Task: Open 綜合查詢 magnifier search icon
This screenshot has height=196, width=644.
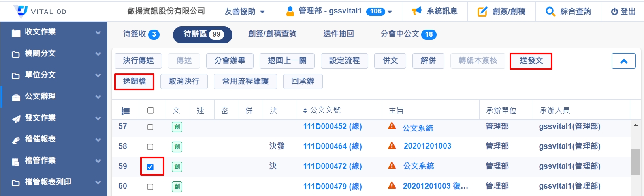Action: click(x=550, y=11)
